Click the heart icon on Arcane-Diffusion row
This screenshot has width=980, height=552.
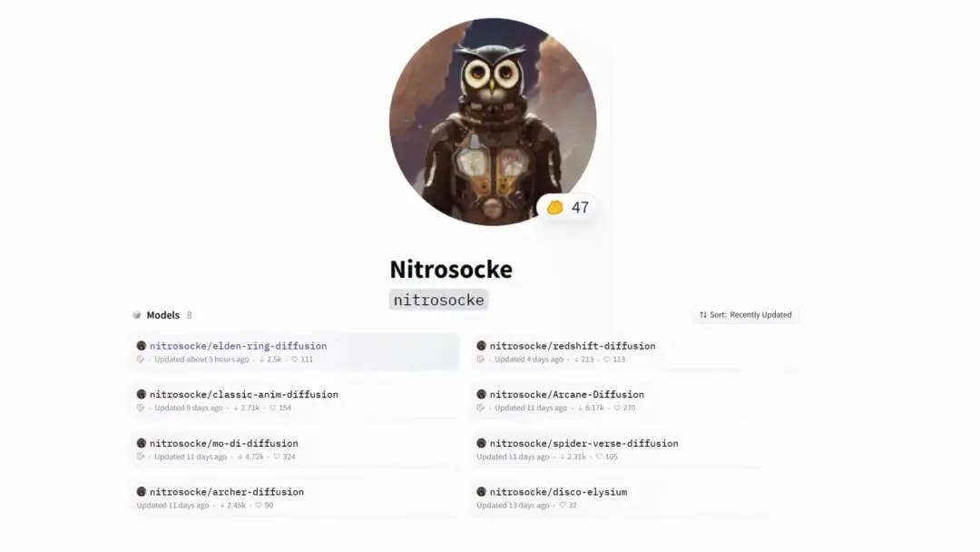pyautogui.click(x=617, y=408)
